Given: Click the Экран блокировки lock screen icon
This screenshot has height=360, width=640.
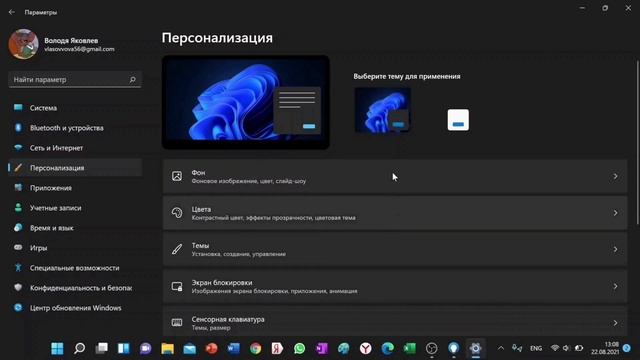Looking at the screenshot, I should [x=177, y=286].
